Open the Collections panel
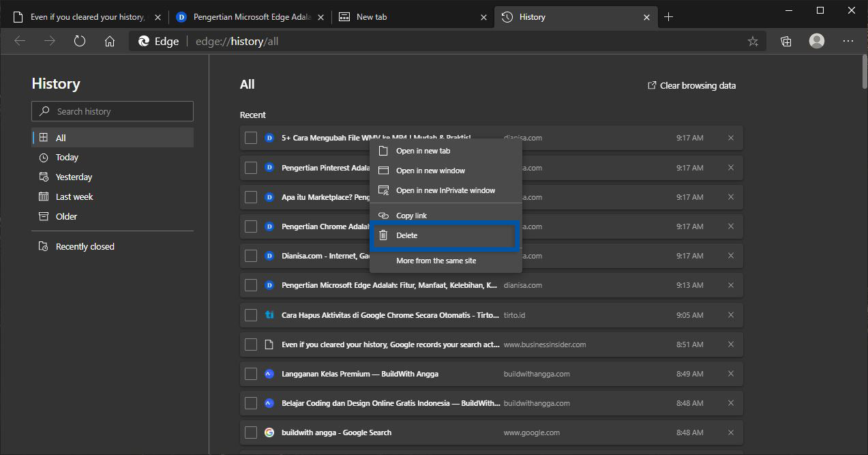 click(785, 41)
